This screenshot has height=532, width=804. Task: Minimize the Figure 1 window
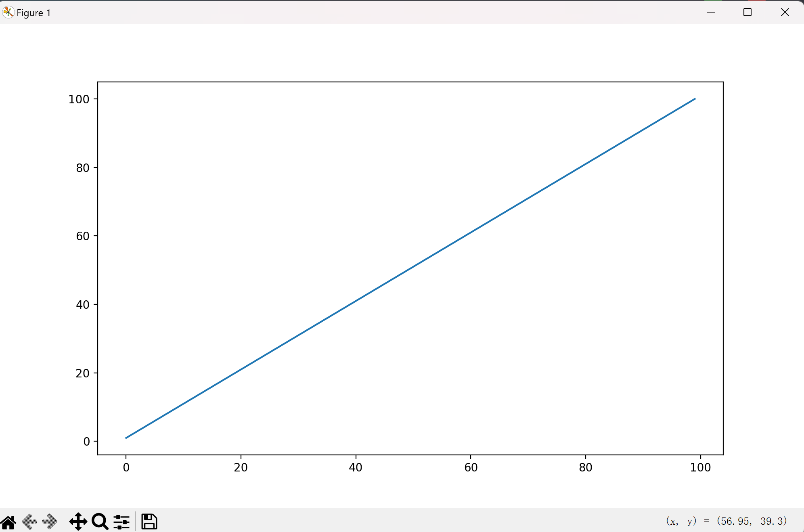(711, 13)
